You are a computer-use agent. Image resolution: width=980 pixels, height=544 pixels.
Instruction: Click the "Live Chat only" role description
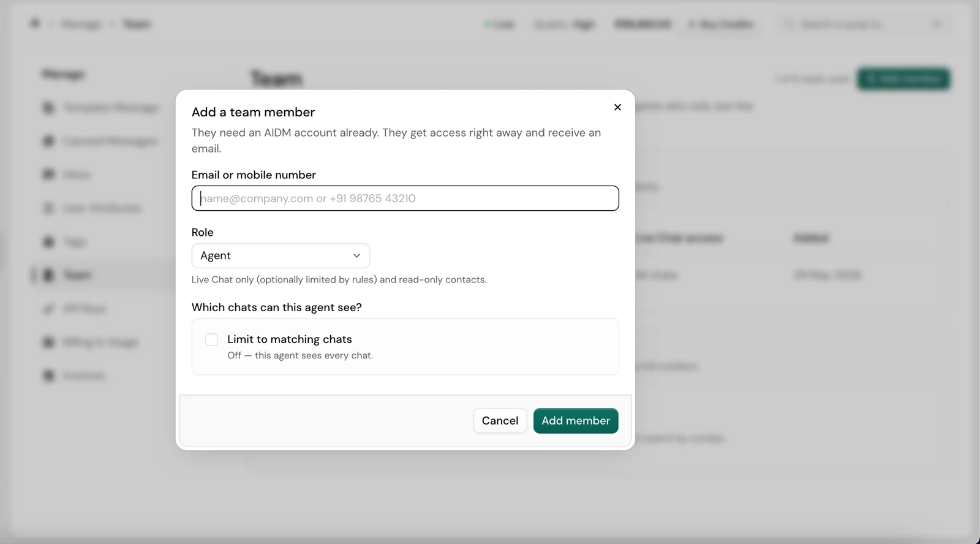(339, 280)
